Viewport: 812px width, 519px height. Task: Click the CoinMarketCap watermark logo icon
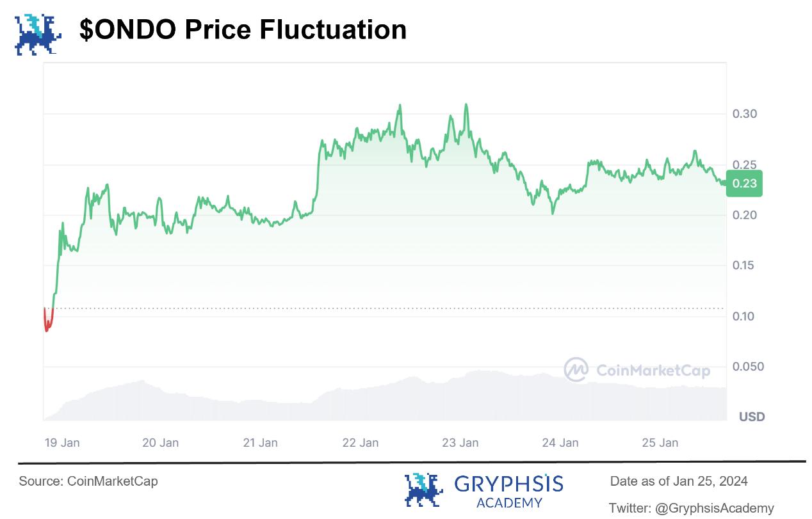(x=576, y=369)
